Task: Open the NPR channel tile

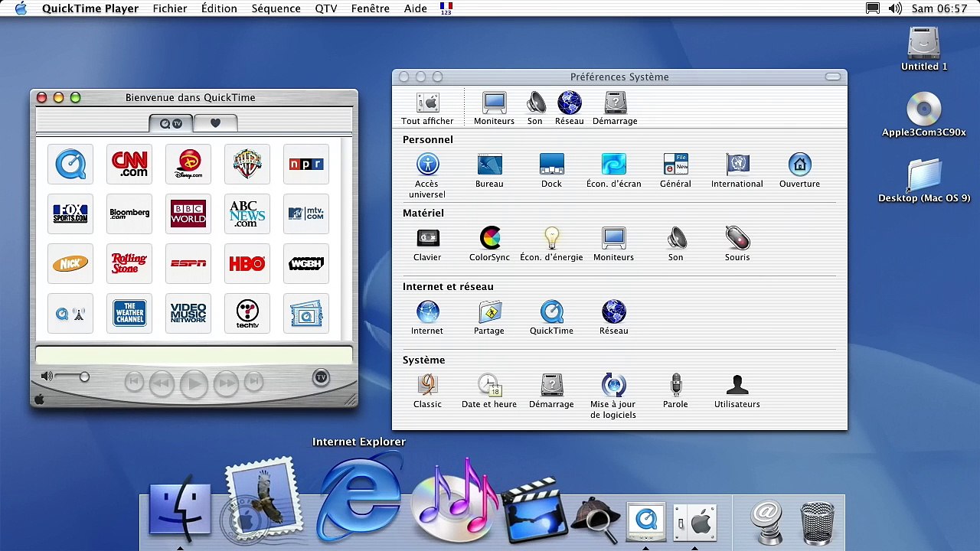Action: pyautogui.click(x=306, y=164)
